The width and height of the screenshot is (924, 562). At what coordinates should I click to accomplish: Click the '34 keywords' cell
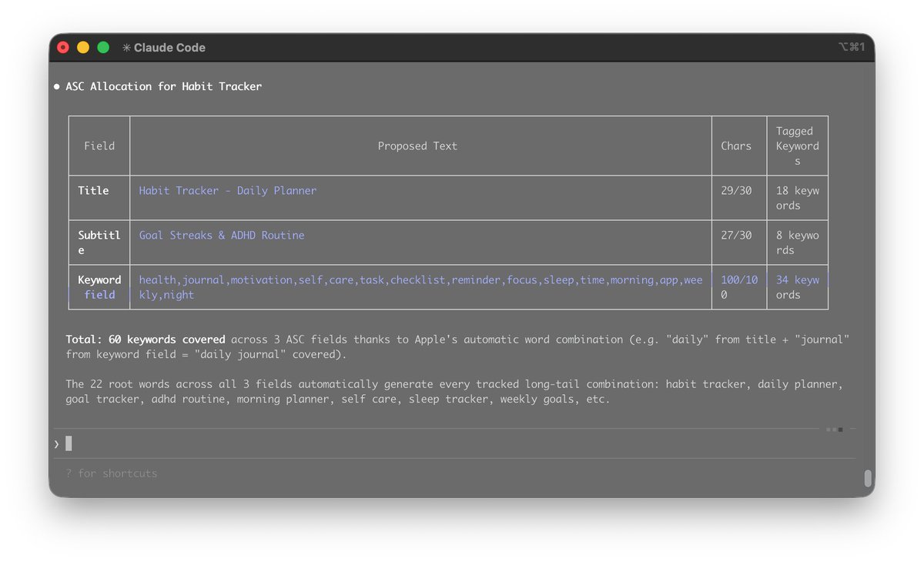coord(798,287)
